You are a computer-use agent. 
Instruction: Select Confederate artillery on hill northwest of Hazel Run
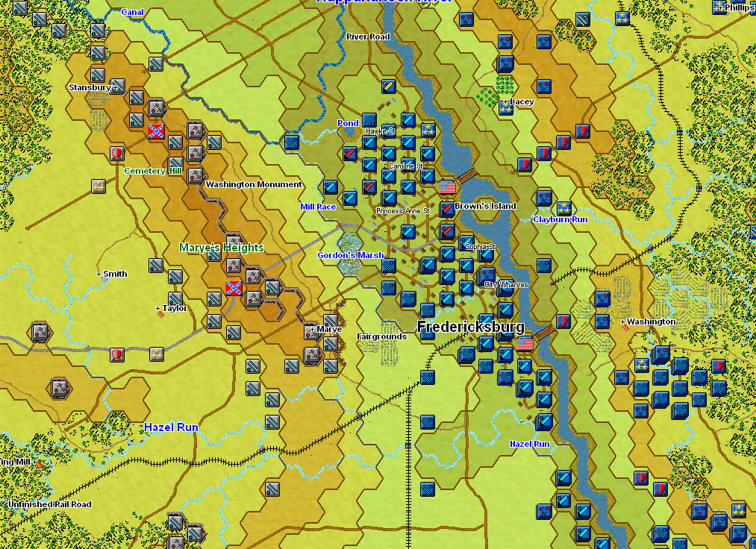point(59,388)
